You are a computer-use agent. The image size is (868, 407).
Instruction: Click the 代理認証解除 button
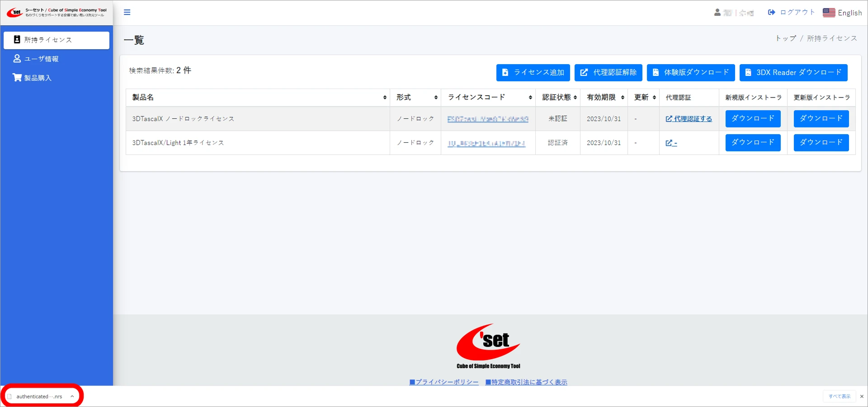pyautogui.click(x=608, y=73)
